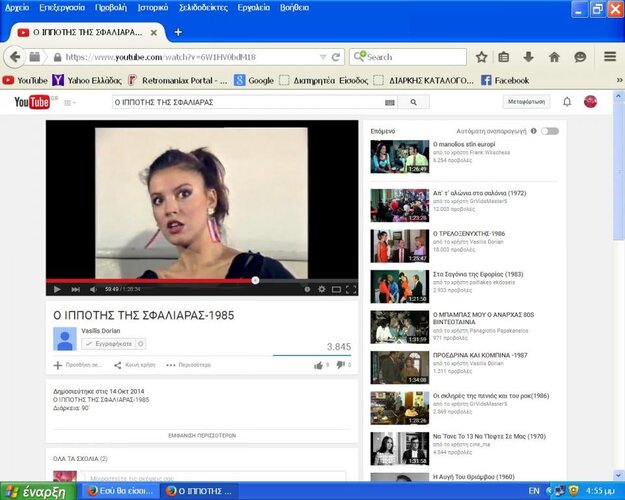Show more bookmarks with the chevron

(619, 80)
